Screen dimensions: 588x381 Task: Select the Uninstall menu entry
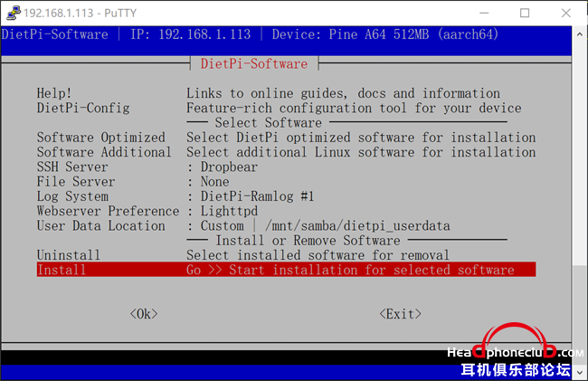click(x=286, y=255)
